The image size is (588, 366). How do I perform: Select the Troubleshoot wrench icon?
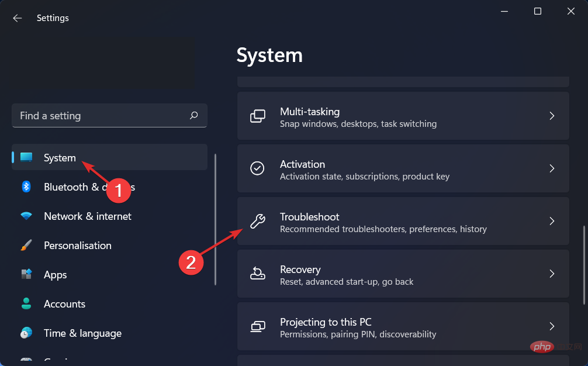257,221
